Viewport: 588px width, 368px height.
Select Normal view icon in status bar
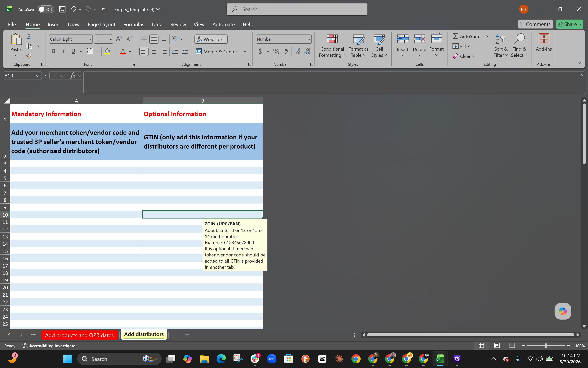(481, 346)
